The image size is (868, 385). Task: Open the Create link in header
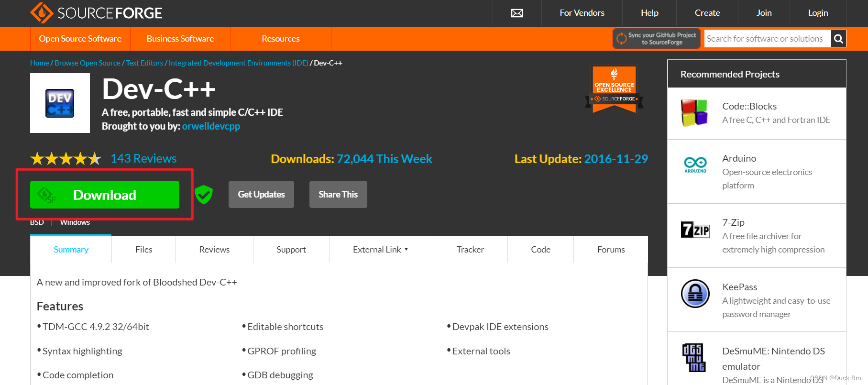pyautogui.click(x=707, y=13)
